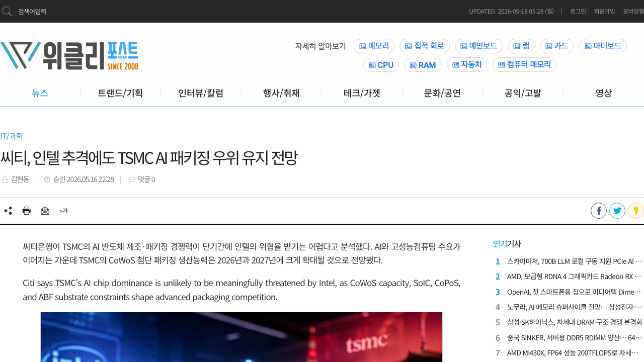Select the 카드 topic tag
644x362 pixels.
pyautogui.click(x=557, y=46)
